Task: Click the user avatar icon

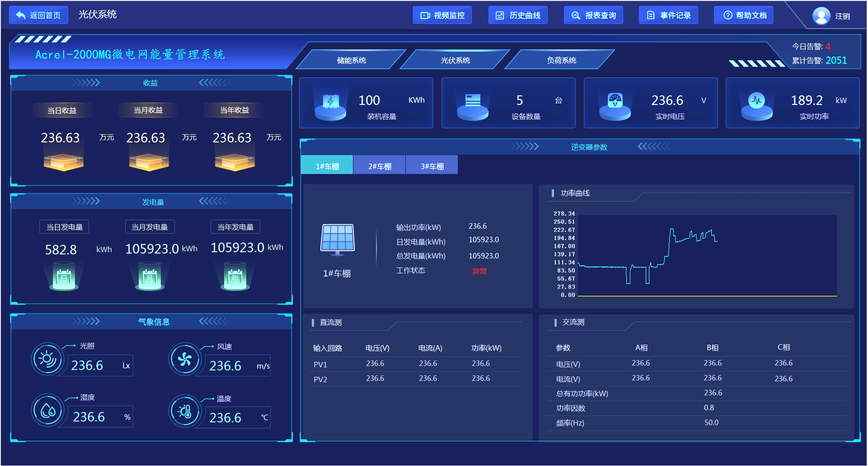Action: tap(821, 16)
